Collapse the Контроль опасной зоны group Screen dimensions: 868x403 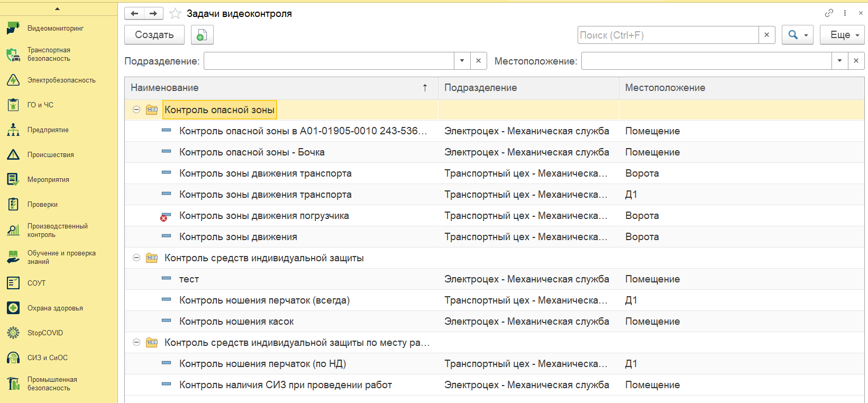click(136, 109)
